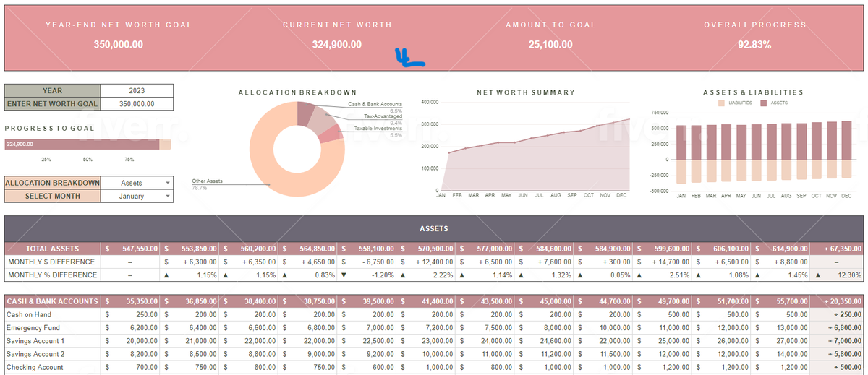868x375 pixels.
Task: Select the monthly difference cell + 14,700.00
Action: tap(662, 262)
